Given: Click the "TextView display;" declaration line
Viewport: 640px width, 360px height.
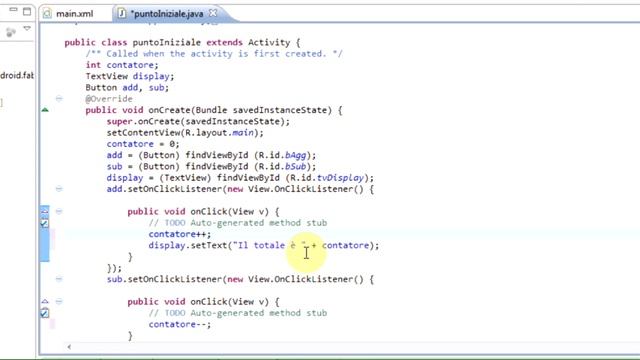Looking at the screenshot, I should point(130,76).
